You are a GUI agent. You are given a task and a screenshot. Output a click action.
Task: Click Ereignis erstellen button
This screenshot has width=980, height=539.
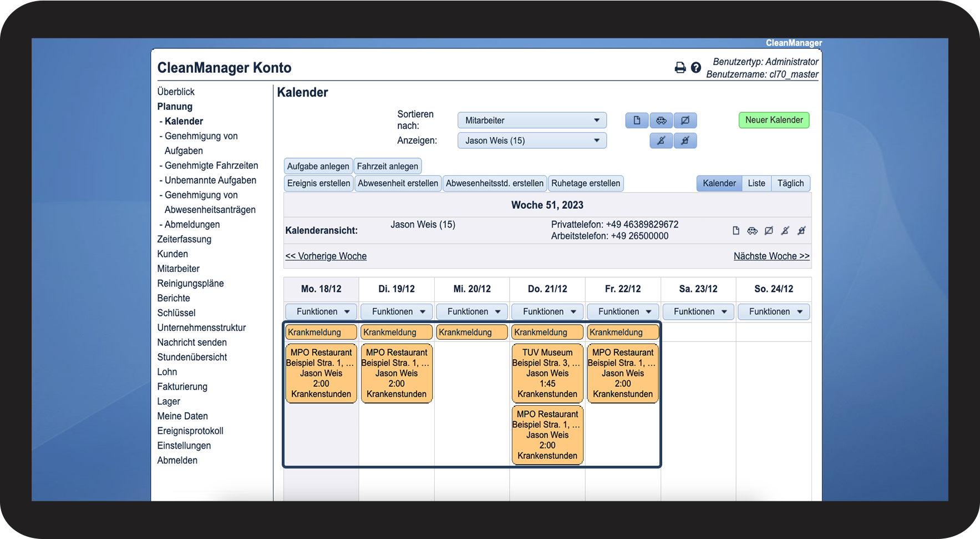(x=318, y=183)
